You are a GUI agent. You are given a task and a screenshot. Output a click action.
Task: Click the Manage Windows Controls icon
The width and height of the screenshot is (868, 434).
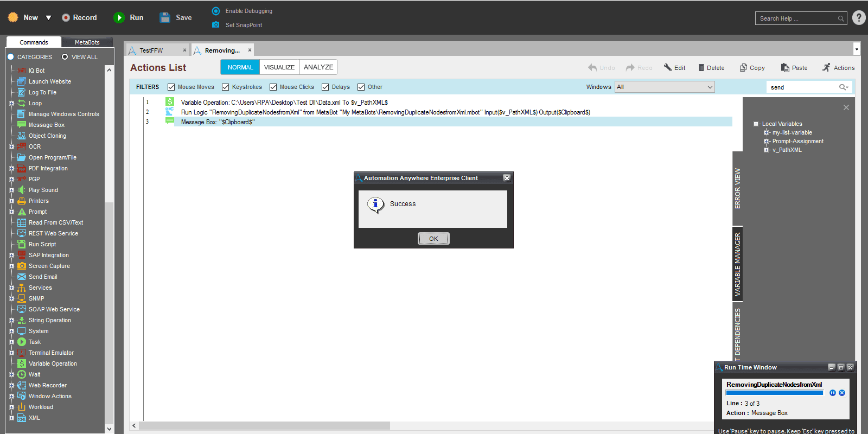tap(22, 114)
